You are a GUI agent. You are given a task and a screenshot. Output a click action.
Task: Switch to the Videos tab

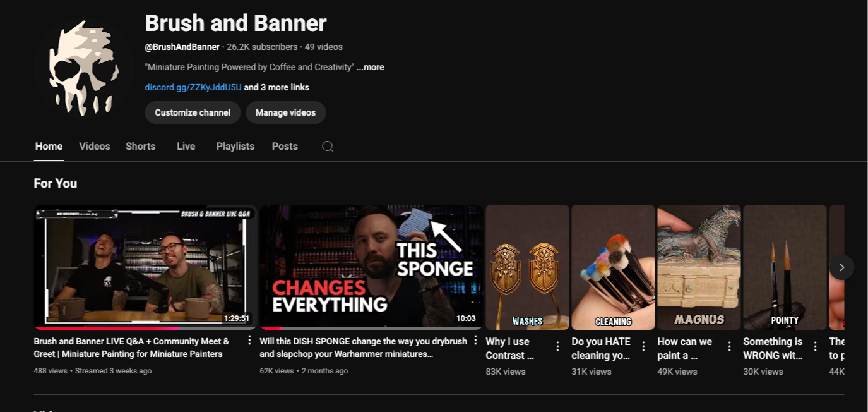[x=95, y=146]
